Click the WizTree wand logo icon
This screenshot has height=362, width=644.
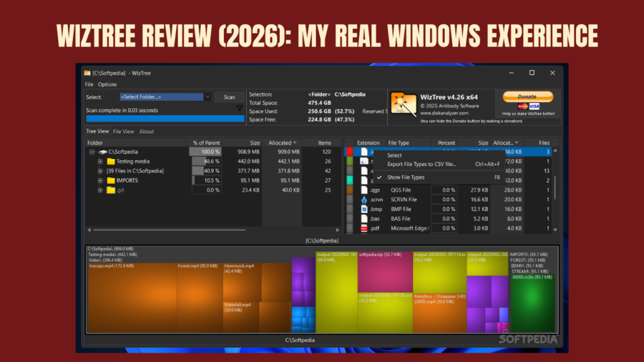click(x=403, y=105)
